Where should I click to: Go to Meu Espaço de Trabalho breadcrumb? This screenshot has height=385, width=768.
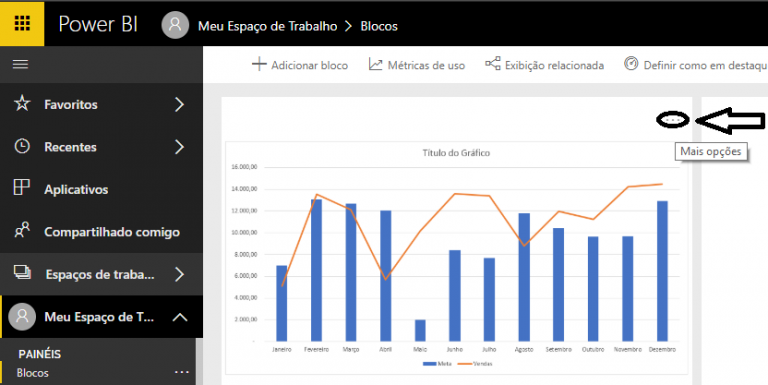click(267, 26)
